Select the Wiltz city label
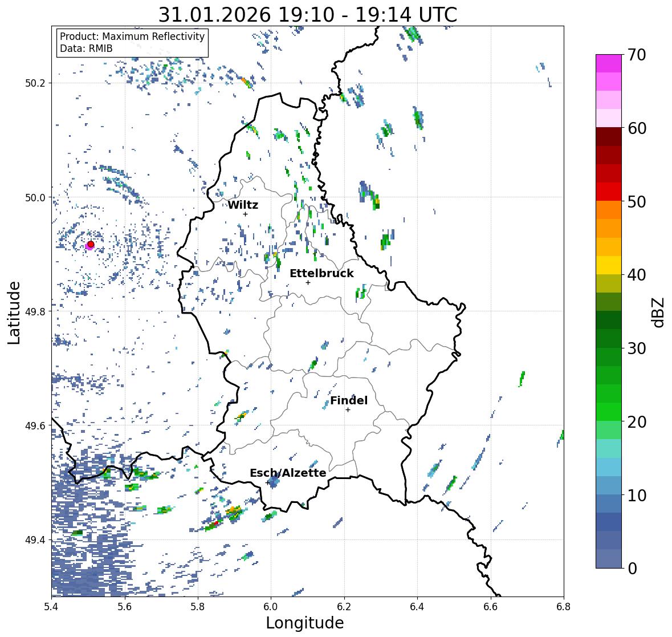The width and height of the screenshot is (672, 637). tap(243, 205)
